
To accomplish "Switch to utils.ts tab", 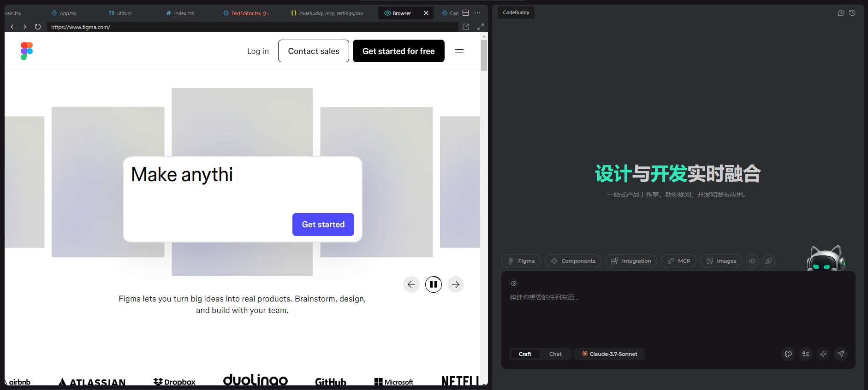I will pos(120,13).
